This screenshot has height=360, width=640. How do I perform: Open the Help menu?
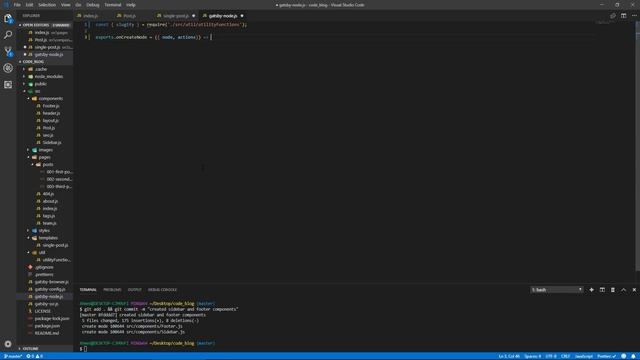tap(131, 5)
